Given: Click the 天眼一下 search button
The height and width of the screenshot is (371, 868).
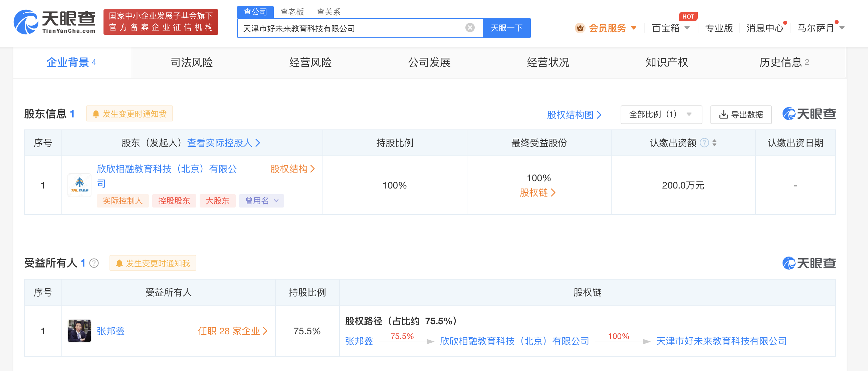Looking at the screenshot, I should pos(506,28).
